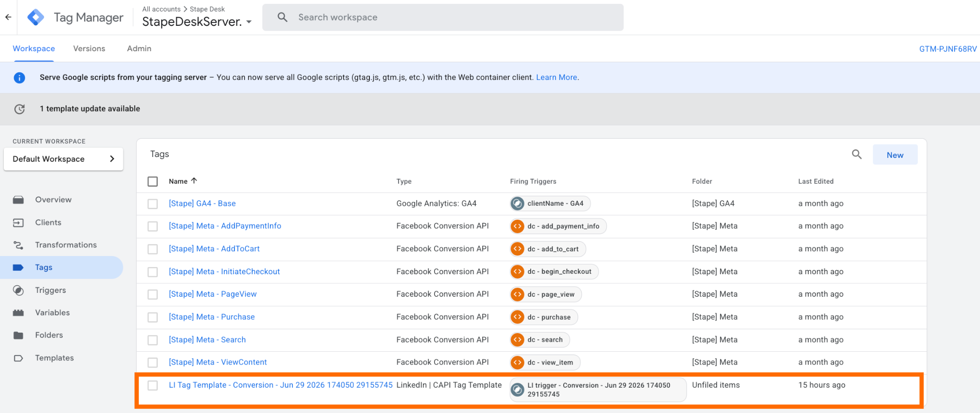Click the Overview sidebar icon

coord(18,200)
